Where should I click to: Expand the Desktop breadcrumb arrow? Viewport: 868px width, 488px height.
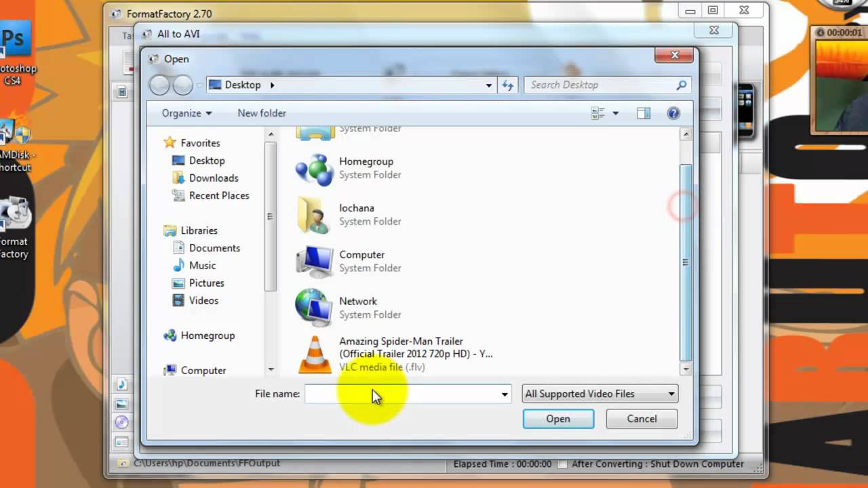pyautogui.click(x=273, y=85)
